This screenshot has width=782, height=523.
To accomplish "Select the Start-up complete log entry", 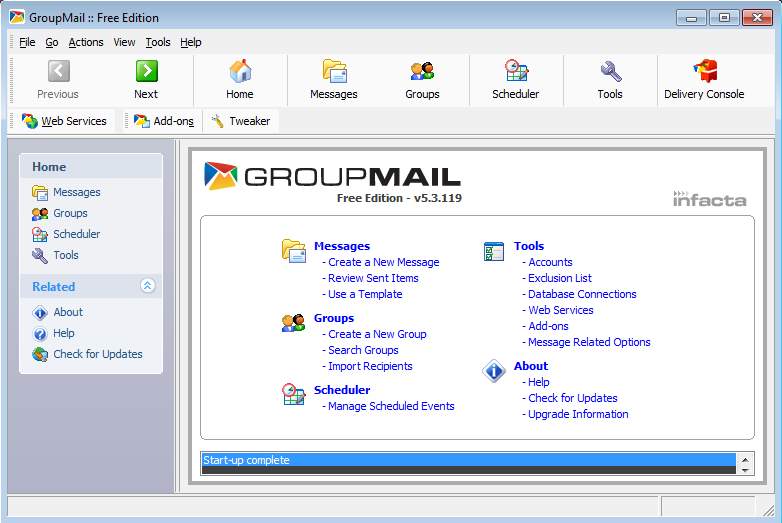I will click(x=469, y=460).
